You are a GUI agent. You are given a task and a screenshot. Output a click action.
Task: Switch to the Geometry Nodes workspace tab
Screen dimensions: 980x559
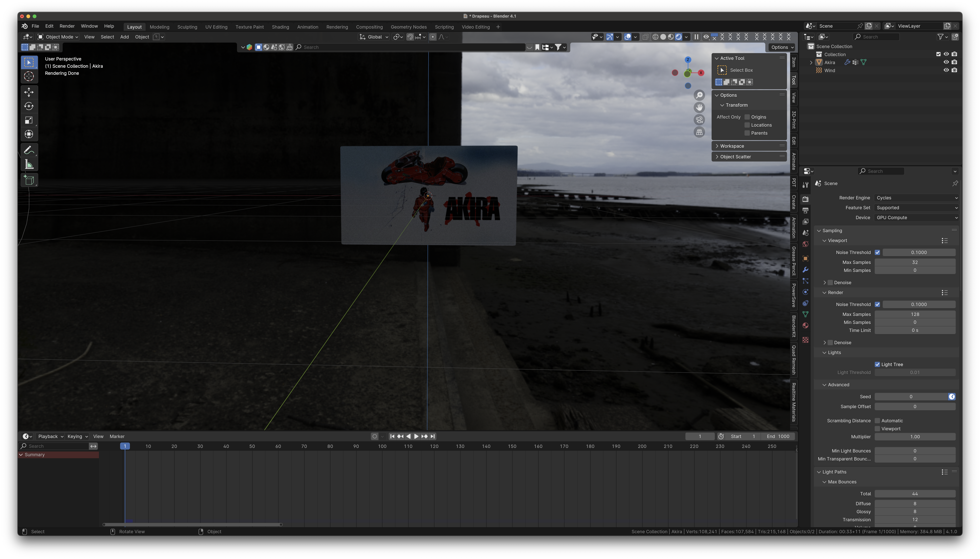[x=409, y=27]
